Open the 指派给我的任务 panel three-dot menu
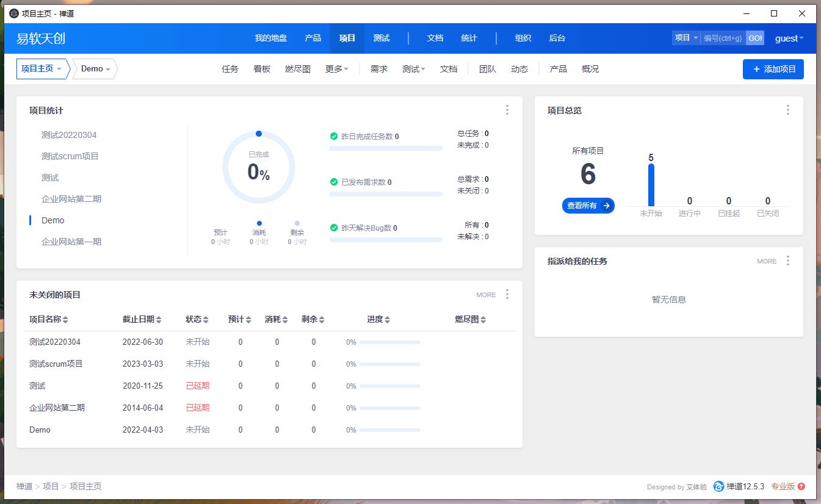This screenshot has height=504, width=821. [x=787, y=261]
